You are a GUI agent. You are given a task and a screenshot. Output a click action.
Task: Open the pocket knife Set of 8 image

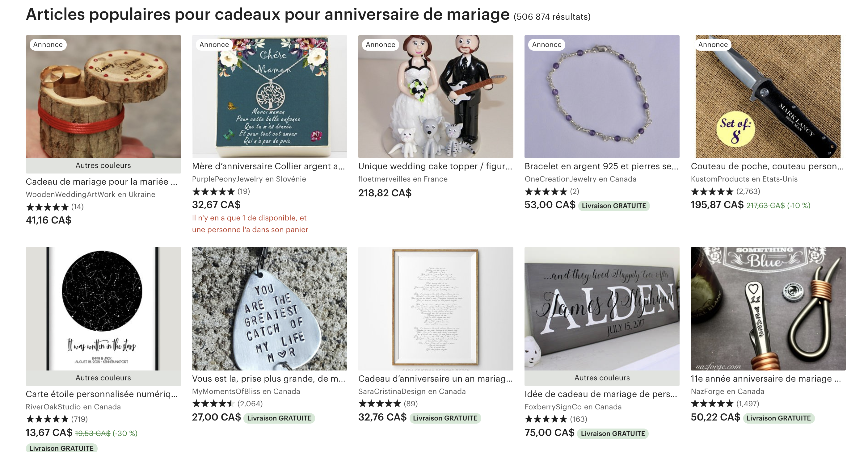(768, 96)
